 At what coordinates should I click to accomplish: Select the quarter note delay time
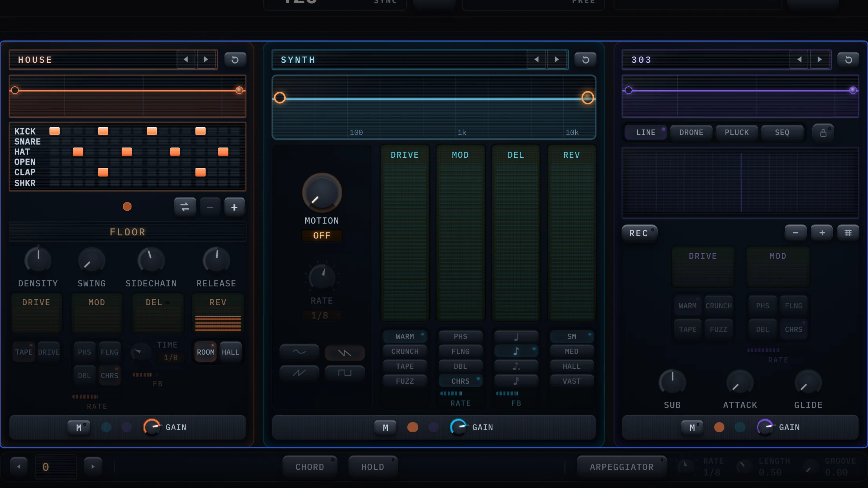point(516,337)
